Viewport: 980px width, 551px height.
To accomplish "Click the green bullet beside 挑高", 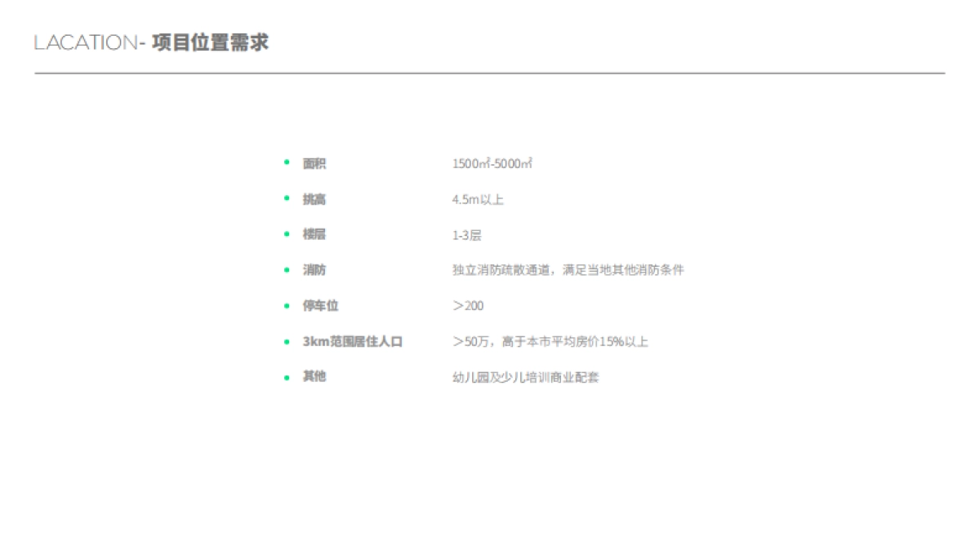I will tap(286, 198).
